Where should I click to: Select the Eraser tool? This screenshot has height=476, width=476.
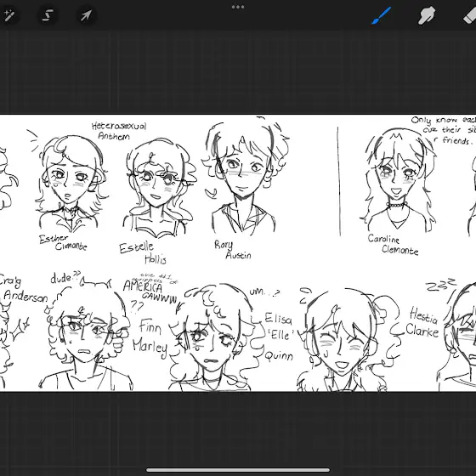469,16
